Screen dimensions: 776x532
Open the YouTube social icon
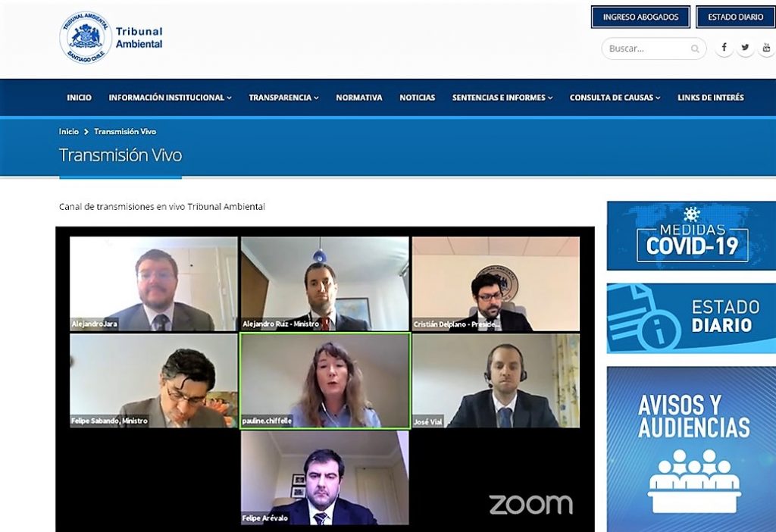tap(765, 48)
